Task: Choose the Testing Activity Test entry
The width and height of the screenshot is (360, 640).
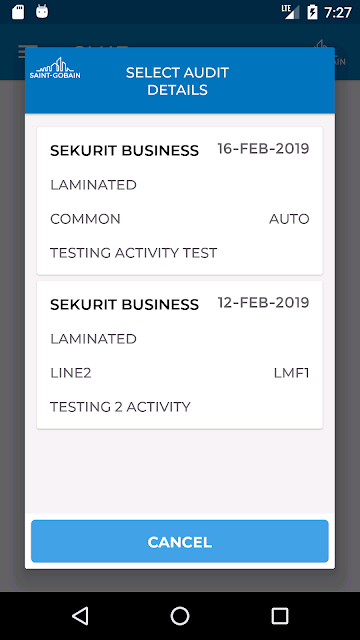Action: 133,253
